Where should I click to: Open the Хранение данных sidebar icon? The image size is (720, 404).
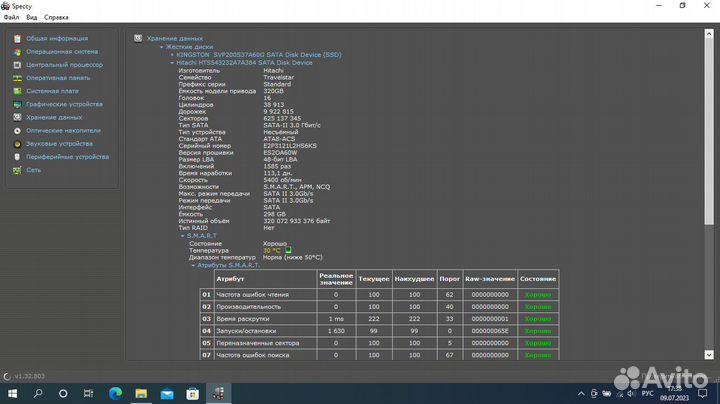click(17, 118)
